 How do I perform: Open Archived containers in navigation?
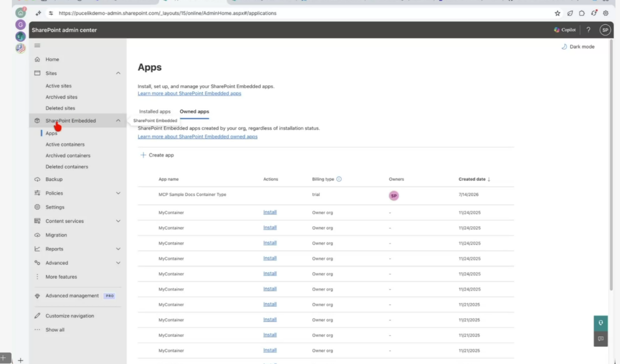point(68,155)
